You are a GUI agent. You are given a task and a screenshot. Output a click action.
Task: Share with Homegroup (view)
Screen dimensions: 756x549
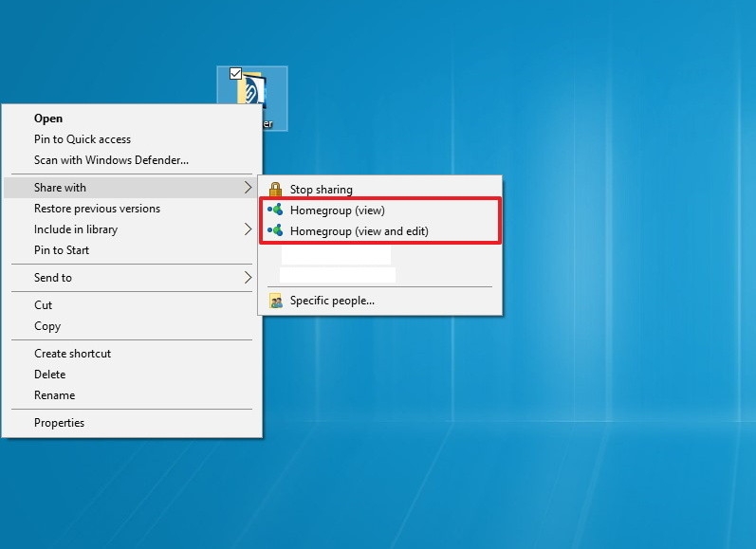[380, 210]
